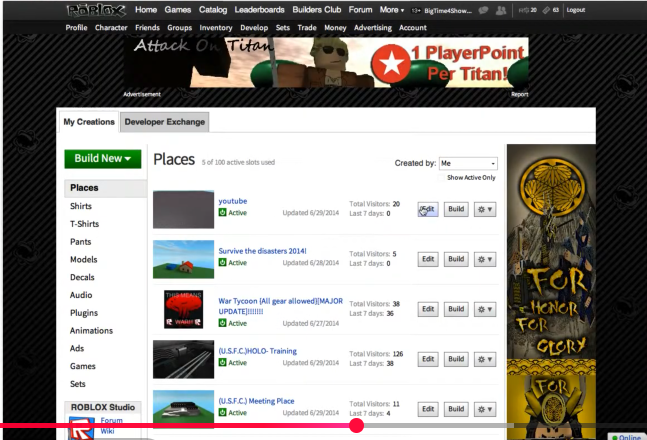Switch to the Developer Exchange tab
Screen dimensions: 647x440
[x=165, y=122]
